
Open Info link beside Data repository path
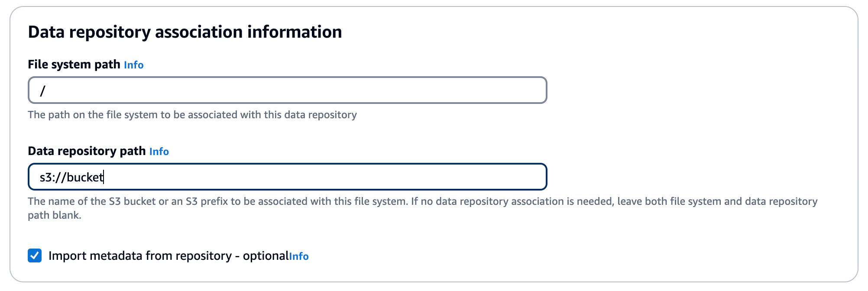click(159, 152)
